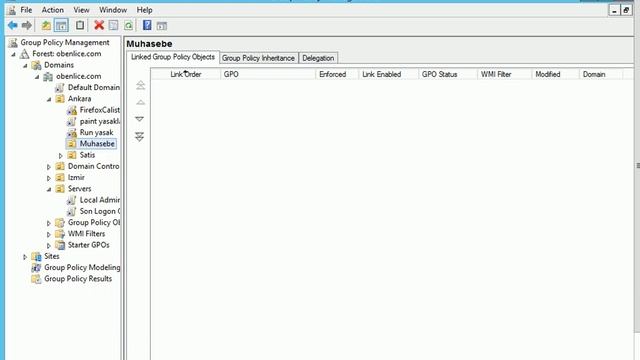Click Move link up single arrow
640x360 pixels.
[140, 102]
